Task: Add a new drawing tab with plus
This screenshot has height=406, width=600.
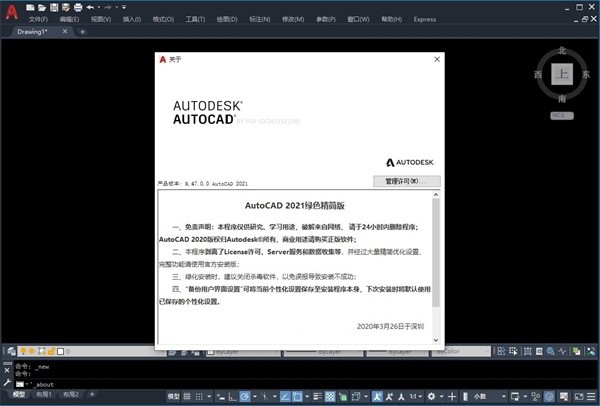Action: click(82, 32)
